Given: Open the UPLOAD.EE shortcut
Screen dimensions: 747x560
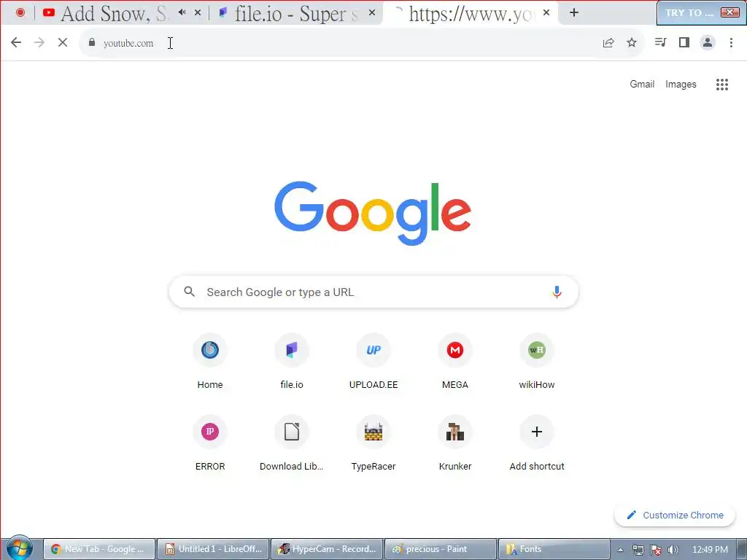Looking at the screenshot, I should tap(373, 361).
